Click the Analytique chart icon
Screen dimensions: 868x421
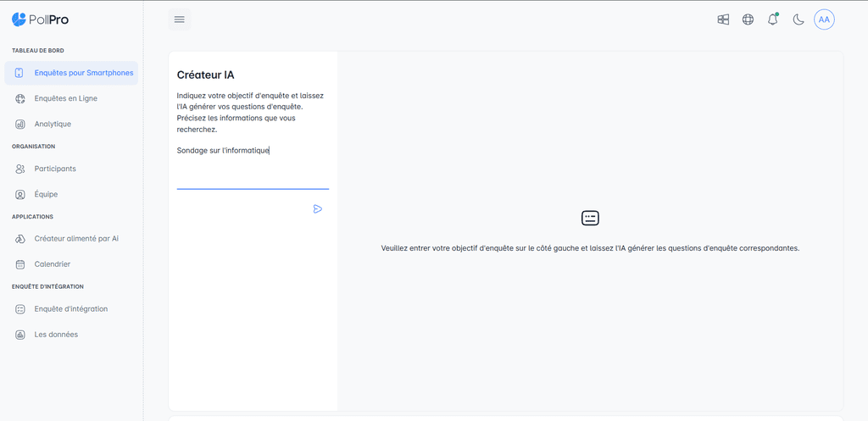pos(20,124)
